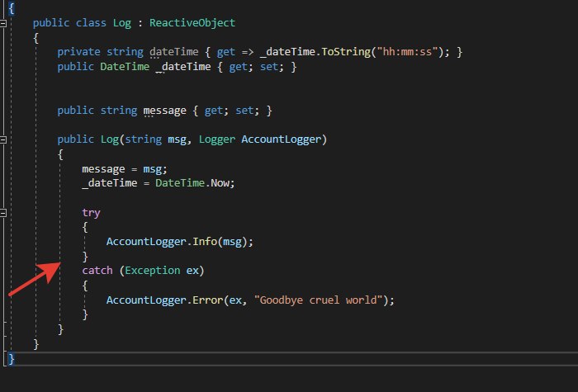Click the Error method call
The image size is (578, 392).
tap(207, 300)
